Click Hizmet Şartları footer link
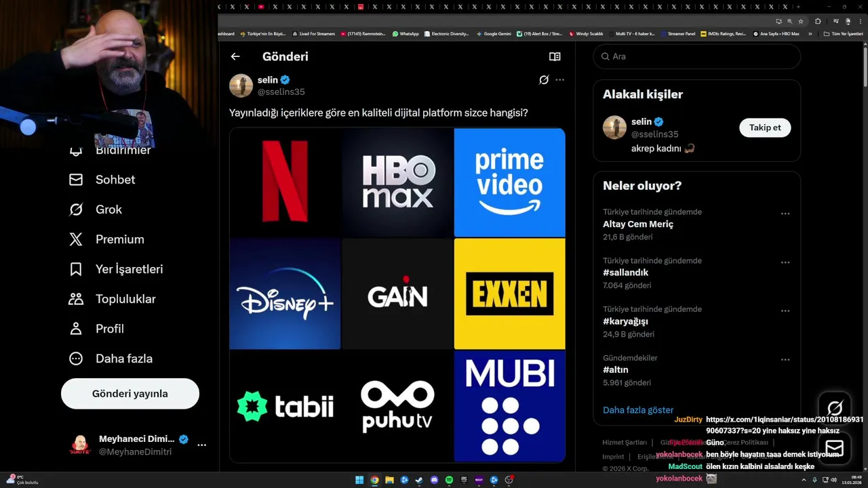 [x=625, y=443]
